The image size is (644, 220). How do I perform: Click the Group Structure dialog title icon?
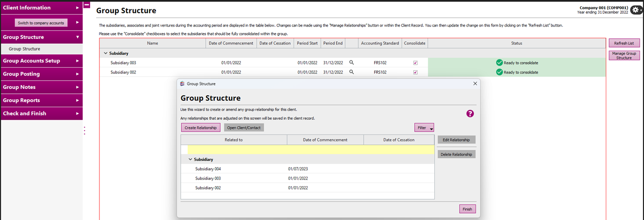(182, 84)
